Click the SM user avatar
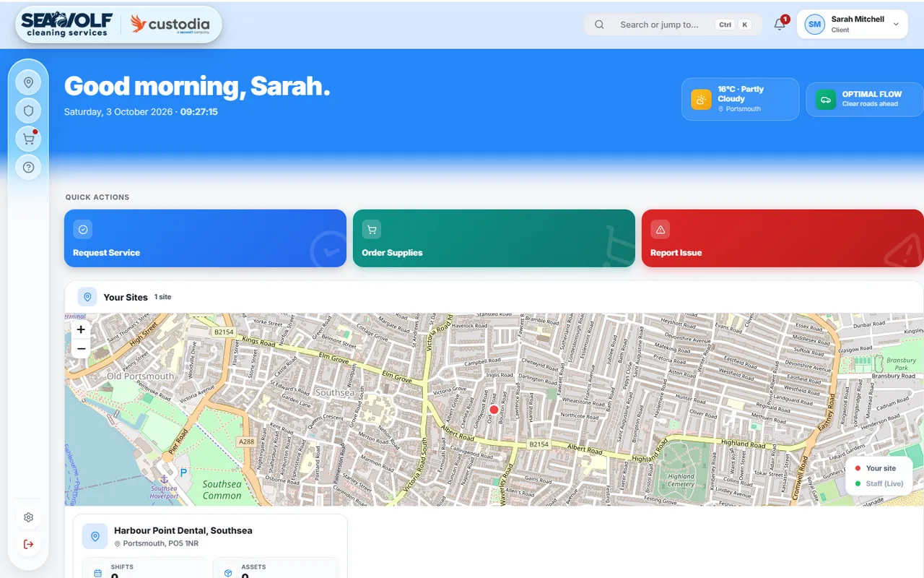Image resolution: width=924 pixels, height=578 pixels. click(815, 25)
